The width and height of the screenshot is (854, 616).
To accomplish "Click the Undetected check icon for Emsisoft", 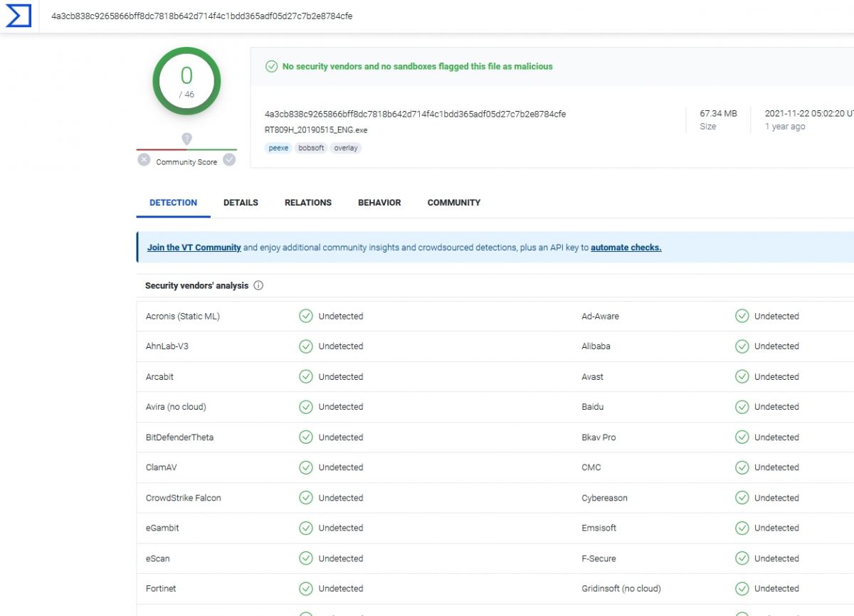I will (742, 528).
